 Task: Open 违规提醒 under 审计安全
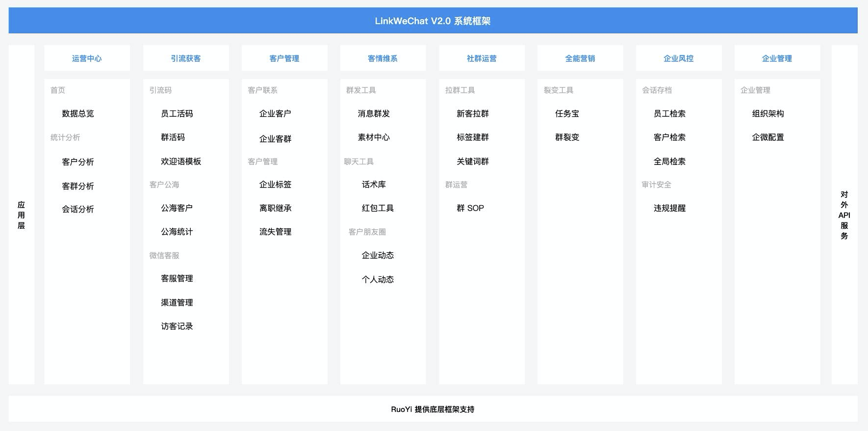click(x=670, y=208)
